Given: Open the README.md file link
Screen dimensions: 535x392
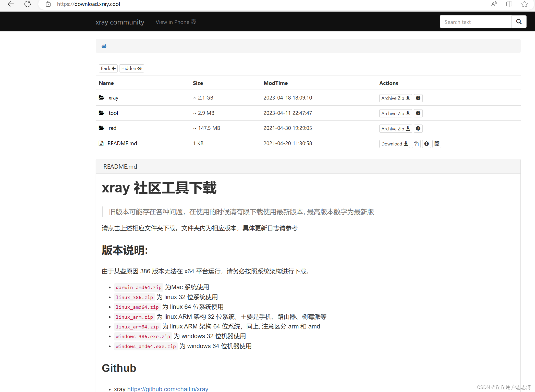Looking at the screenshot, I should click(x=122, y=143).
